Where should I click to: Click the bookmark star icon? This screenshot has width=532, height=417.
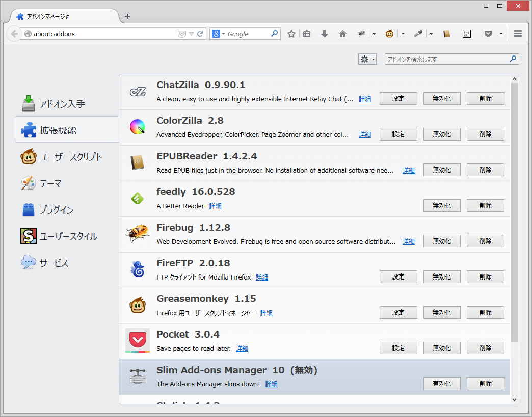[x=291, y=34]
